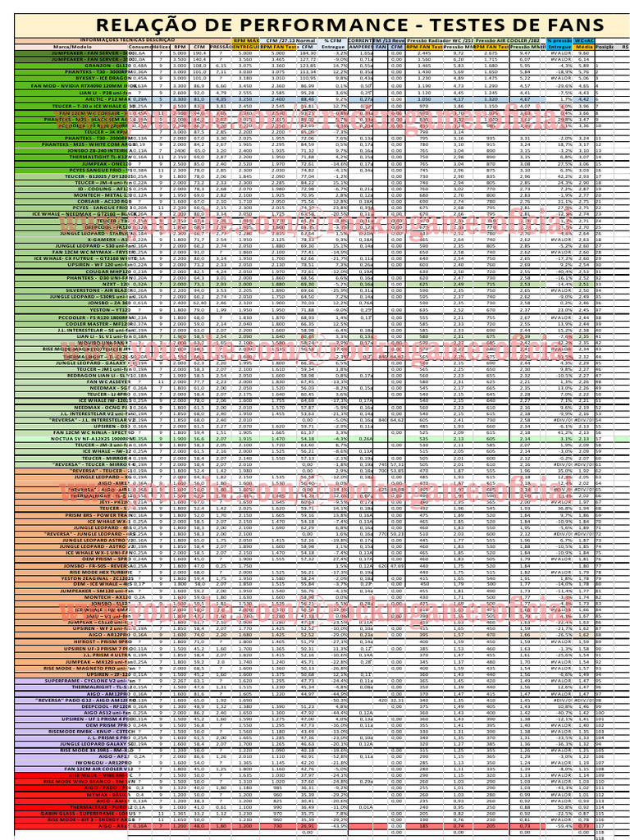
Task: Click the 'AMPERES' column header
Action: 361,47
